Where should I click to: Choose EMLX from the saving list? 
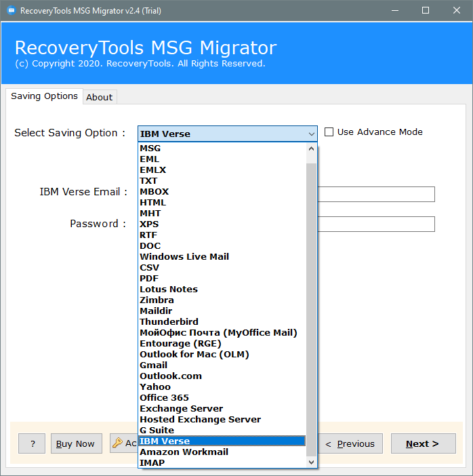point(222,170)
